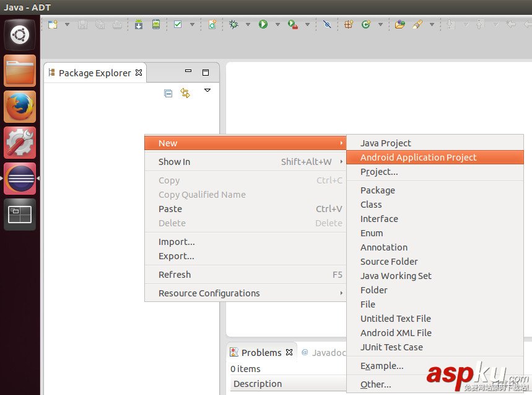The height and width of the screenshot is (395, 532).
Task: Select Export... in the context menu
Action: [x=245, y=256]
